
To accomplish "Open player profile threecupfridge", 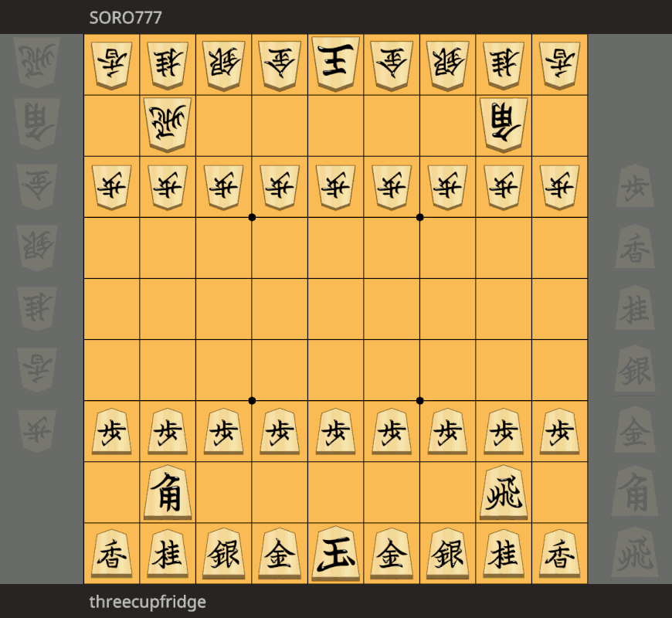I will click(x=148, y=602).
